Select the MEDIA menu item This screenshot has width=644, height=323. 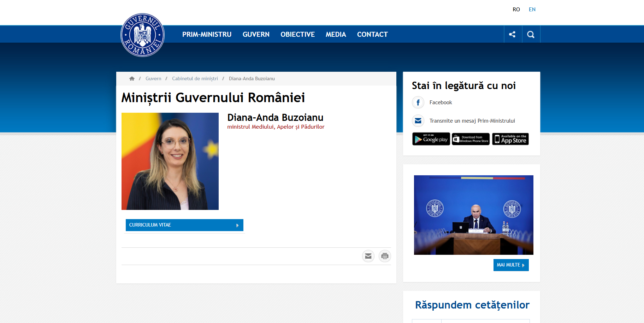click(336, 34)
